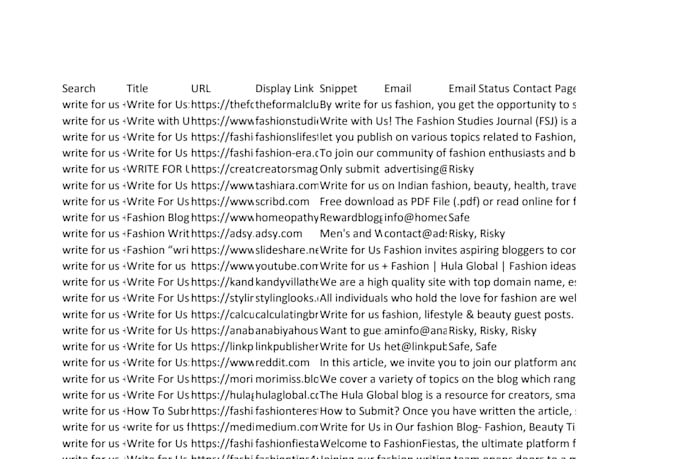680x459 pixels.
Task: Select the 'calculatingbr' display link cell
Action: (287, 315)
